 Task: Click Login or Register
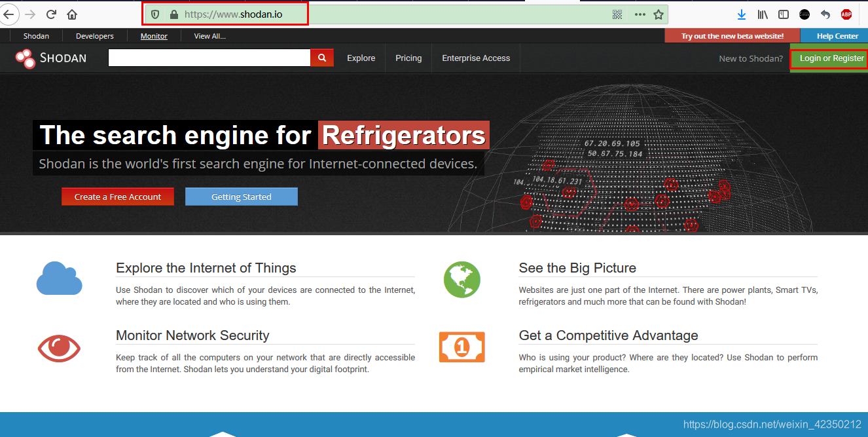tap(831, 58)
